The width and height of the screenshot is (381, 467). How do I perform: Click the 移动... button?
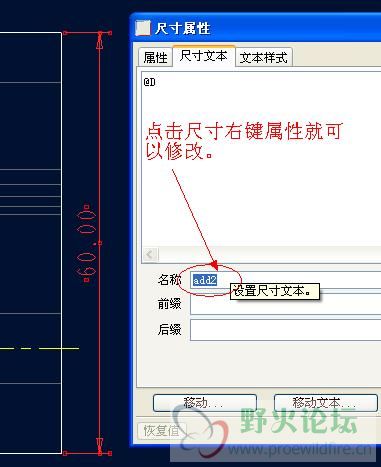[x=205, y=403]
